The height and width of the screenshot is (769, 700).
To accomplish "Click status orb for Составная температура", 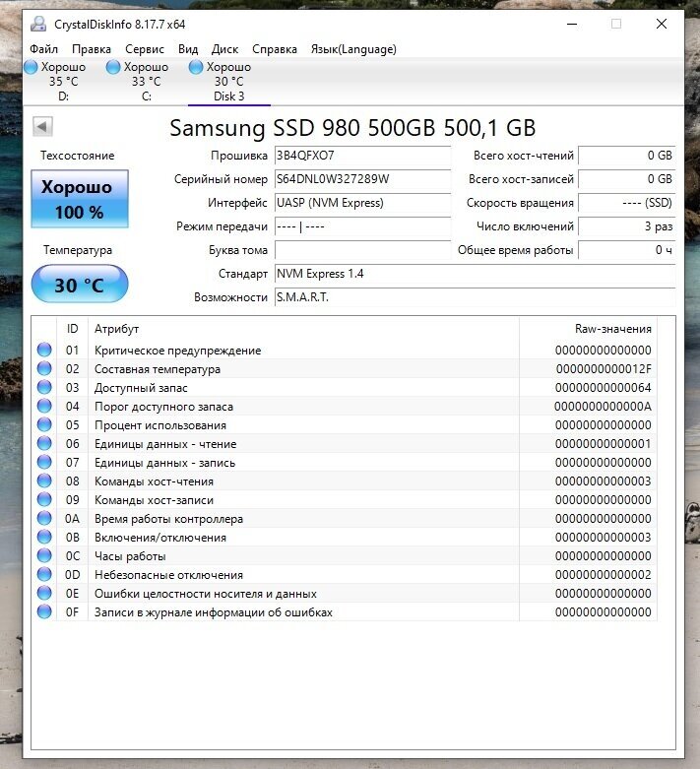I will point(44,368).
